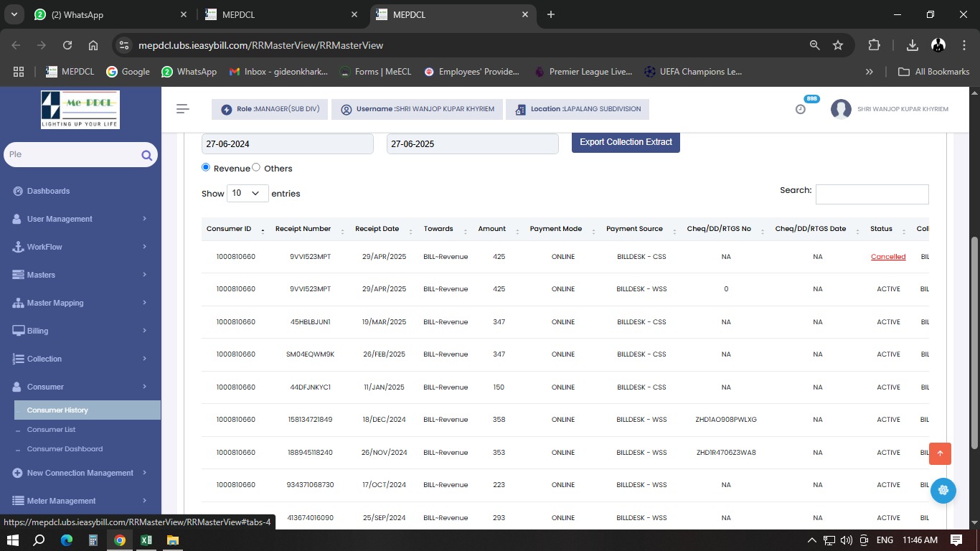Click the clock notification icon with badge
Image resolution: width=980 pixels, height=551 pixels.
(801, 109)
